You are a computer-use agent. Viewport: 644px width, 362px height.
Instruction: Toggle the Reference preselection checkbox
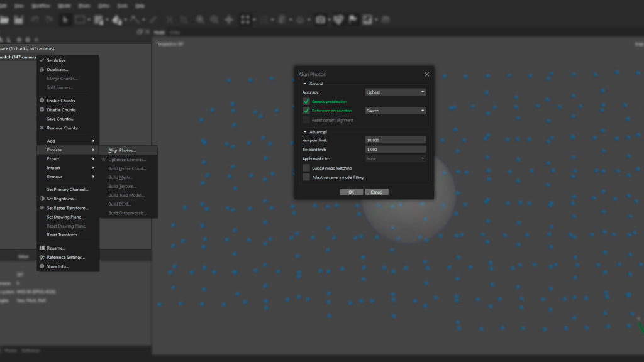(306, 111)
